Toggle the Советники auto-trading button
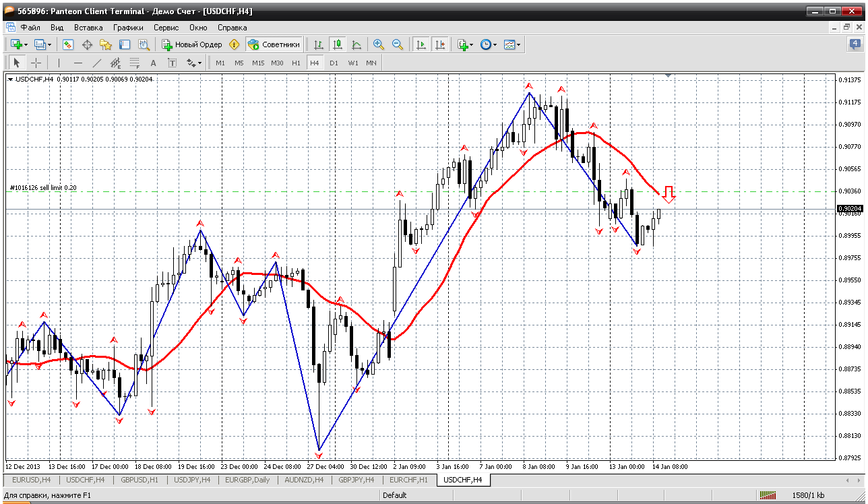868x504 pixels. 274,44
